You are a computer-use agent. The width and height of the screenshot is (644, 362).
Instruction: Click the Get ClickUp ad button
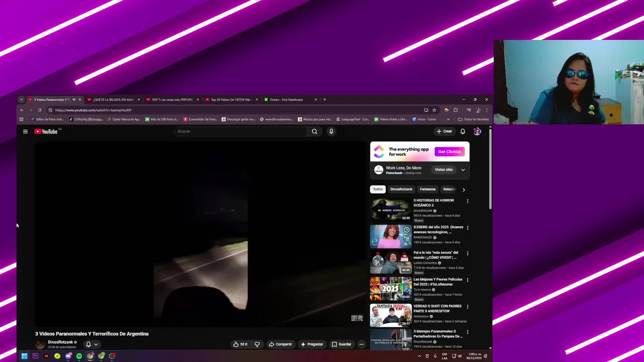[449, 152]
